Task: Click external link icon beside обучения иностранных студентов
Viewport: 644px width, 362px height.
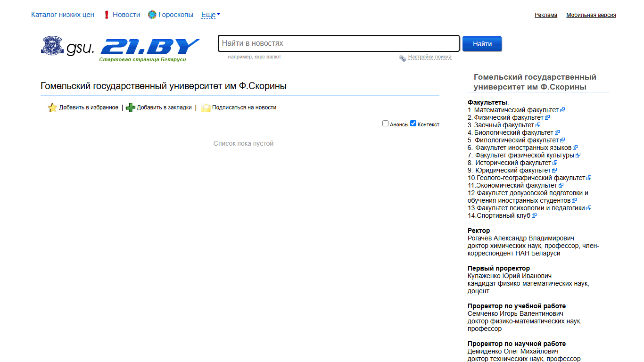Action: tap(574, 200)
